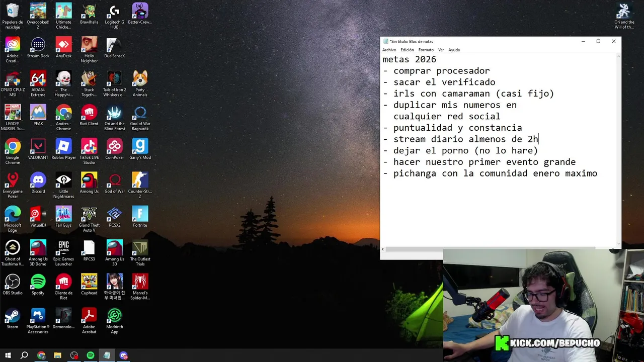Image resolution: width=644 pixels, height=362 pixels.
Task: Select the Ultimate Chicken Horse icon
Action: pyautogui.click(x=63, y=16)
